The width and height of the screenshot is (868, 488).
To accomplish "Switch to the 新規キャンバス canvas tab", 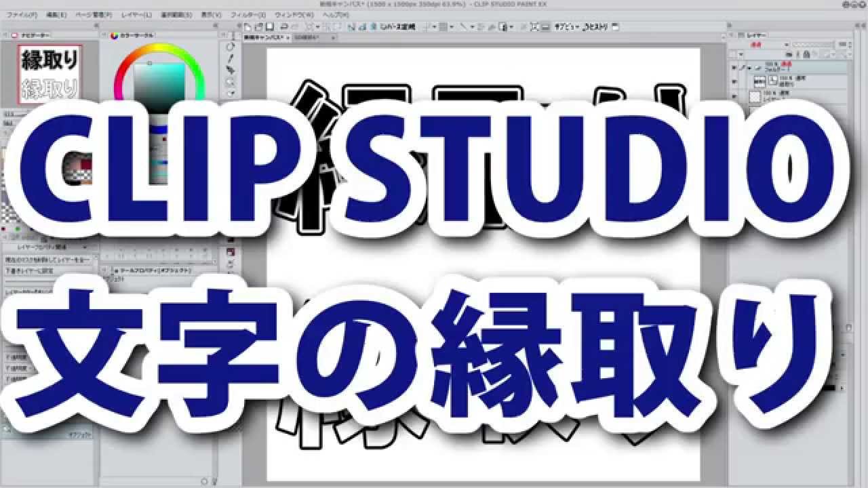I will tap(268, 37).
